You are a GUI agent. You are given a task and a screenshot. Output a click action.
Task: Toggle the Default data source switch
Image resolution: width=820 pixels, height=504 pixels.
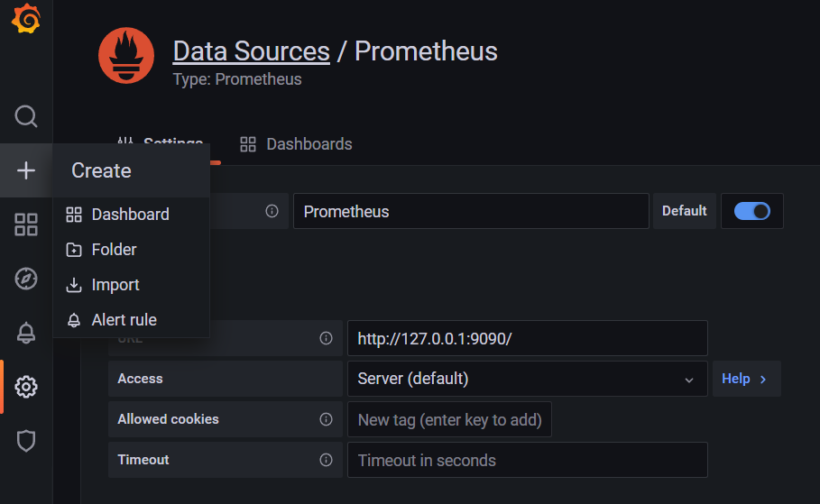click(x=751, y=211)
